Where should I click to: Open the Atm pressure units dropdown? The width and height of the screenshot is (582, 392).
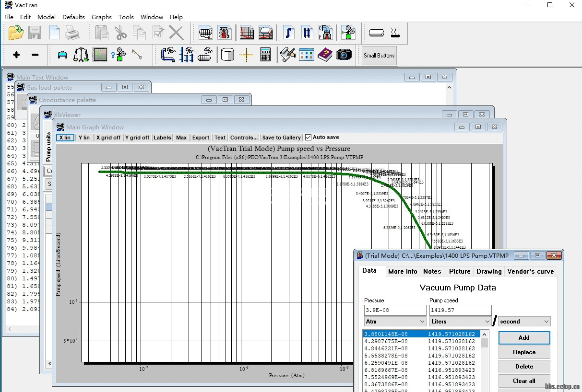point(395,322)
